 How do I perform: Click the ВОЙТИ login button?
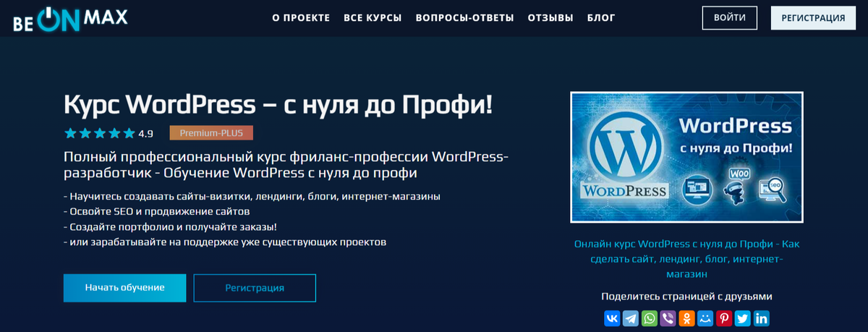tap(729, 18)
